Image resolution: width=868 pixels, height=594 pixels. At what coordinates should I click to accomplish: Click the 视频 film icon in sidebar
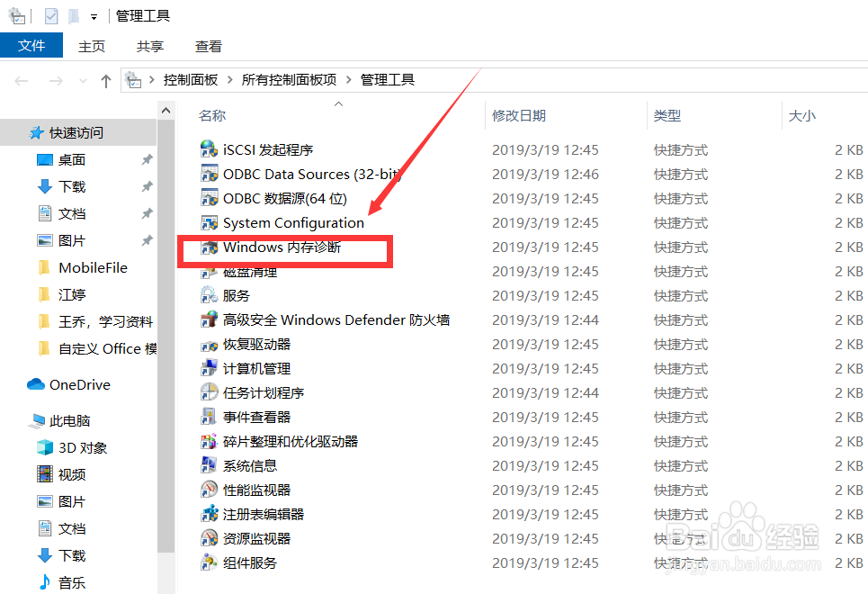[x=45, y=474]
